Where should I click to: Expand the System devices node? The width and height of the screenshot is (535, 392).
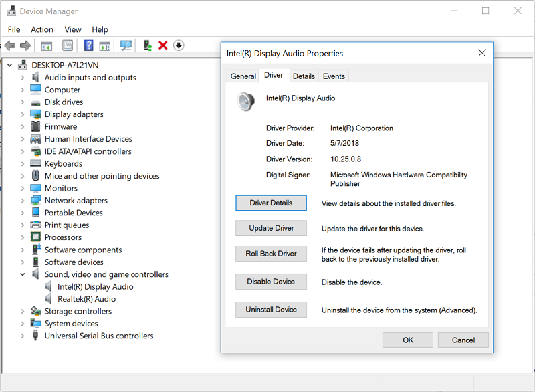pos(23,323)
